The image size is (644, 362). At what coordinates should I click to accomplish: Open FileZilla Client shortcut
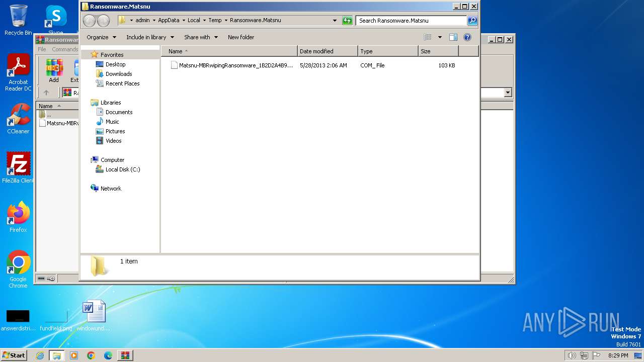pos(18,167)
